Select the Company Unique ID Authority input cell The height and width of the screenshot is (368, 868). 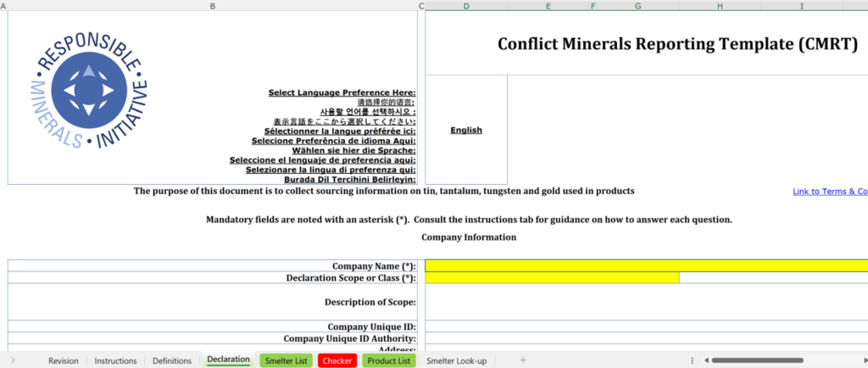point(647,338)
